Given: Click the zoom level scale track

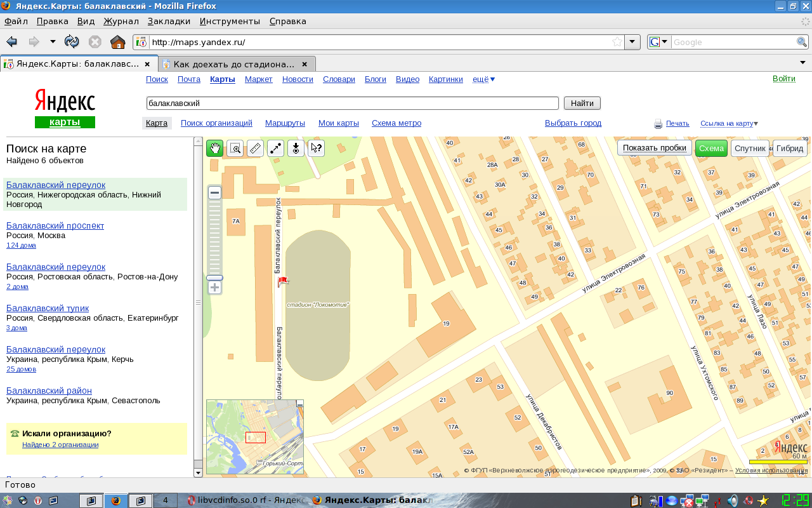Looking at the screenshot, I should pyautogui.click(x=214, y=237).
